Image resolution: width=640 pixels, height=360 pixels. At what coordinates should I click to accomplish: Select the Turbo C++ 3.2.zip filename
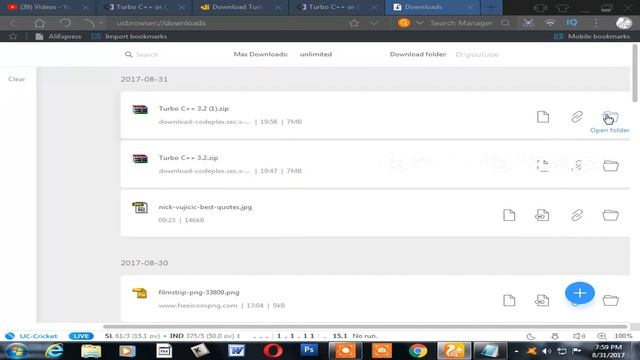(x=188, y=158)
